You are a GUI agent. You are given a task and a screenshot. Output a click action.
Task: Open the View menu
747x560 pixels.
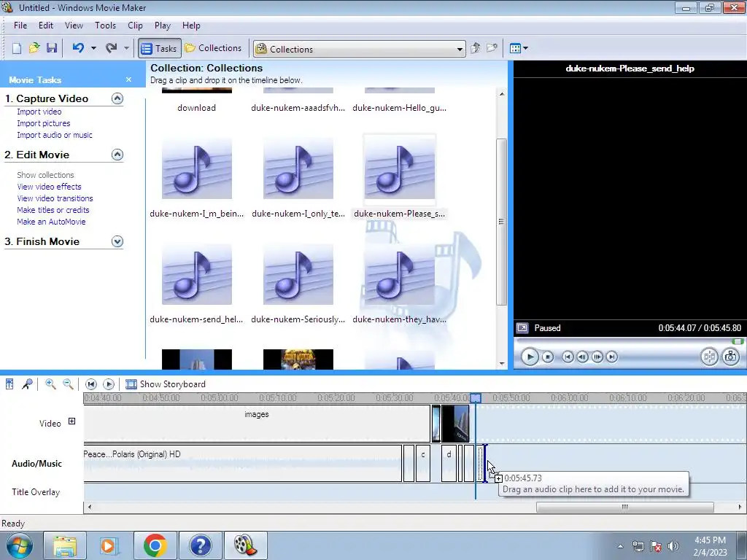[74, 26]
